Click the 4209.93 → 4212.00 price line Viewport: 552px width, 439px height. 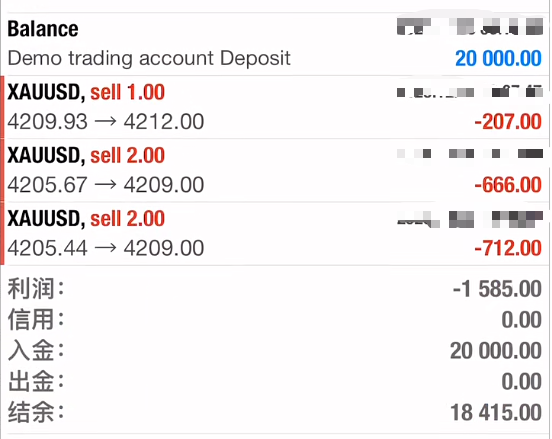(x=106, y=122)
